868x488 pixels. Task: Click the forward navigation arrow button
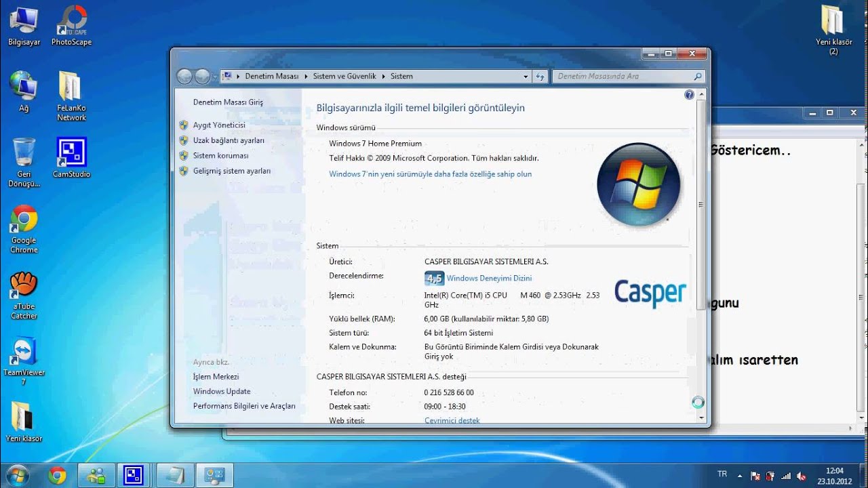pyautogui.click(x=202, y=77)
